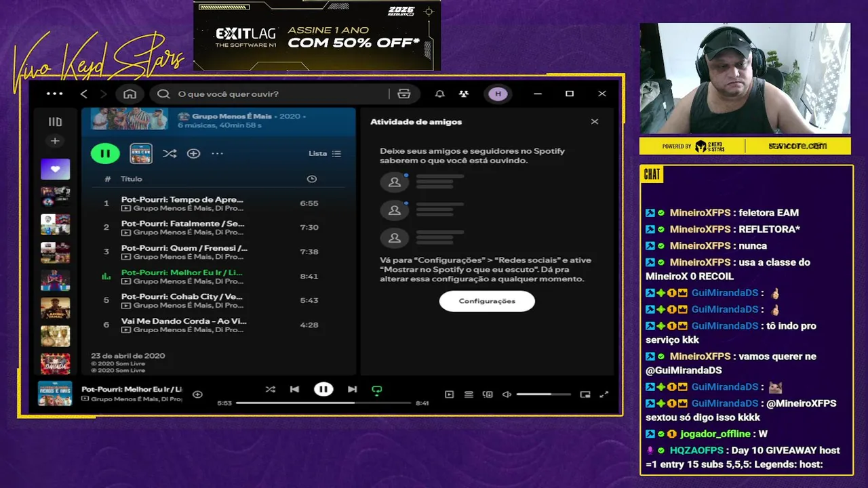Viewport: 868px width, 488px height.
Task: Open the queue icon
Action: pyautogui.click(x=469, y=394)
